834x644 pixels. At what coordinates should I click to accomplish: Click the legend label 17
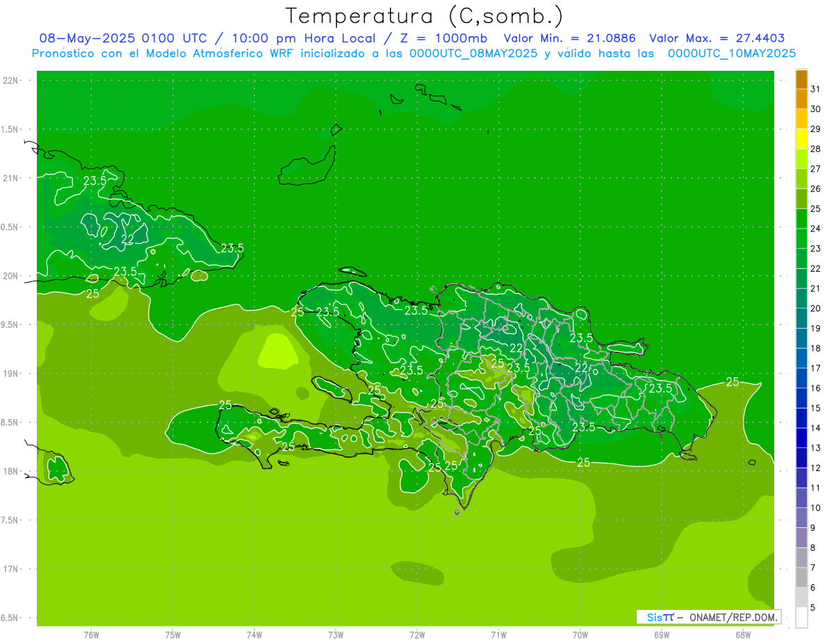coord(816,368)
